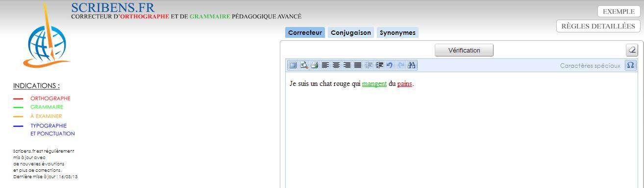Insert special character omega button

pos(630,65)
